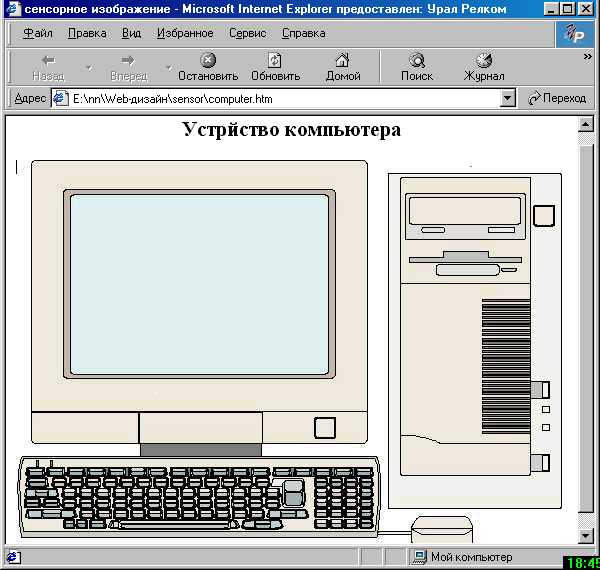The image size is (600, 570).
Task: Click the IE icon in the title bar
Action: 14,8
